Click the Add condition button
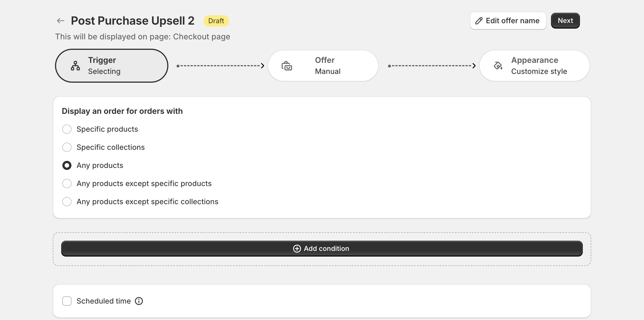Screen dimensions: 644x320 point(322,249)
